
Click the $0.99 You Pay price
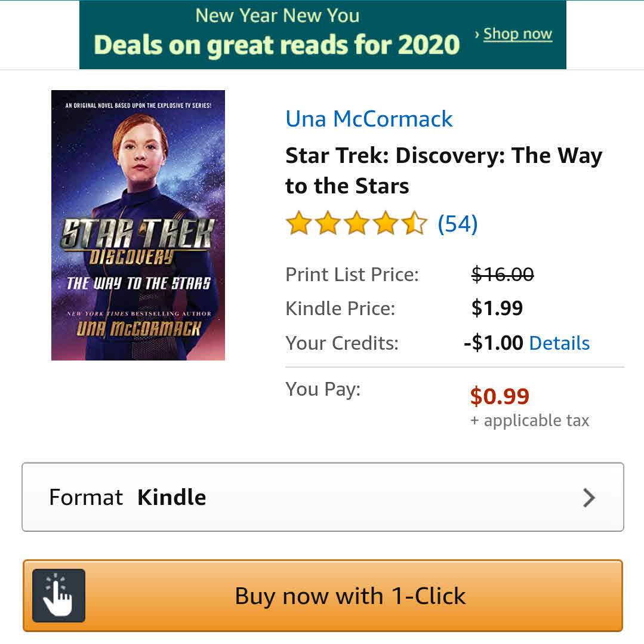pos(500,396)
